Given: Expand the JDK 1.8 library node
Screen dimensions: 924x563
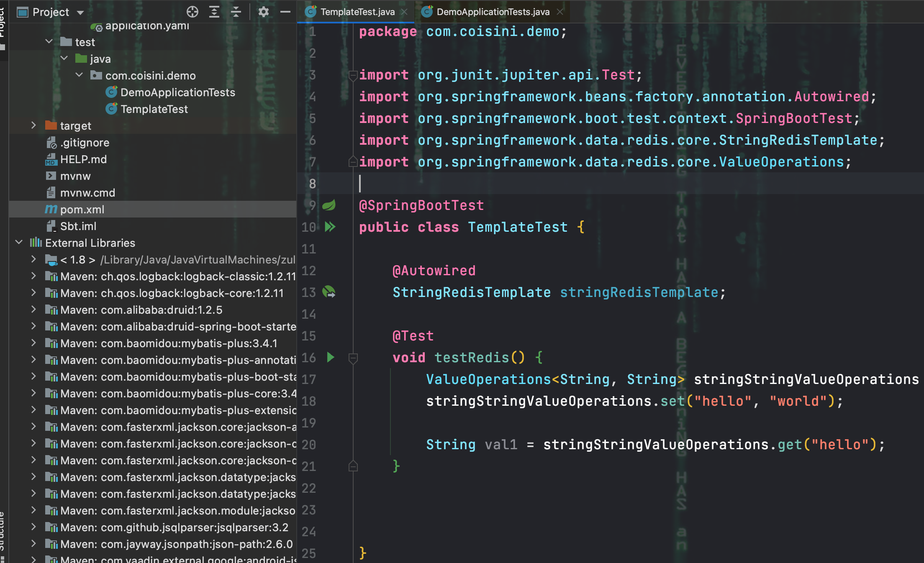Looking at the screenshot, I should [33, 259].
